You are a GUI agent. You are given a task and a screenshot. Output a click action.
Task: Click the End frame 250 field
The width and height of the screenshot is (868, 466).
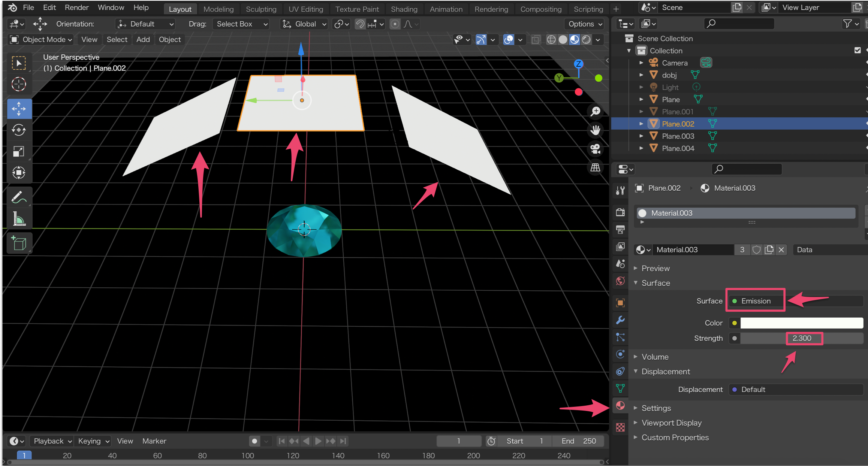(578, 441)
